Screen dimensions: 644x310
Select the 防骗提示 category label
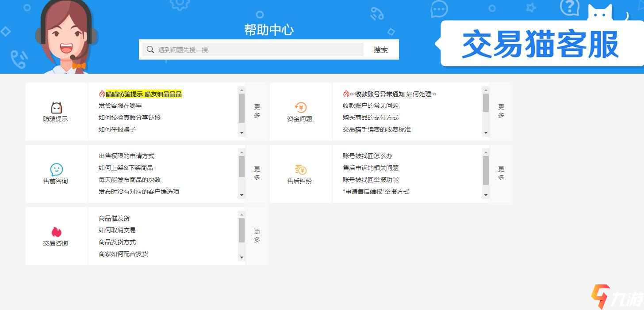point(56,119)
